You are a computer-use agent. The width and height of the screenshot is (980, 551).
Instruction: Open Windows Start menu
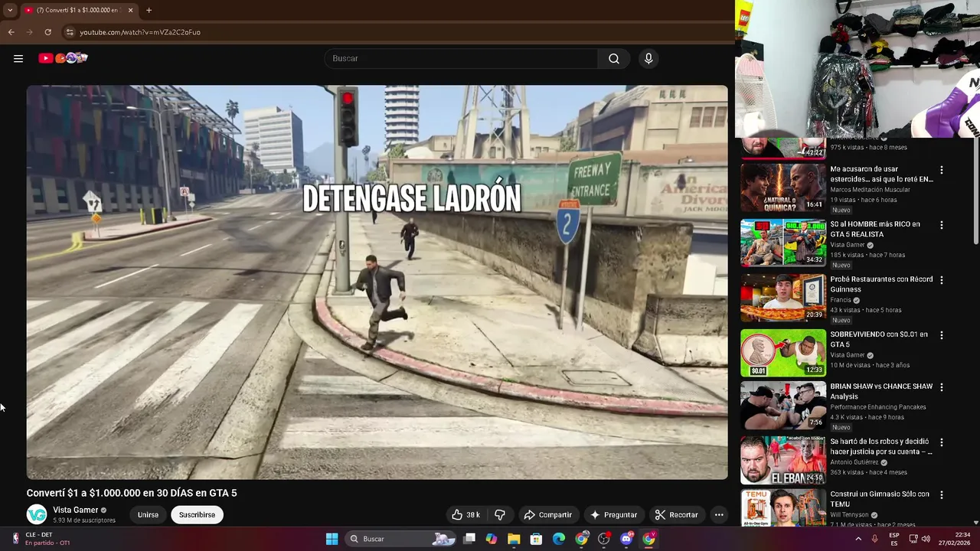(x=332, y=539)
